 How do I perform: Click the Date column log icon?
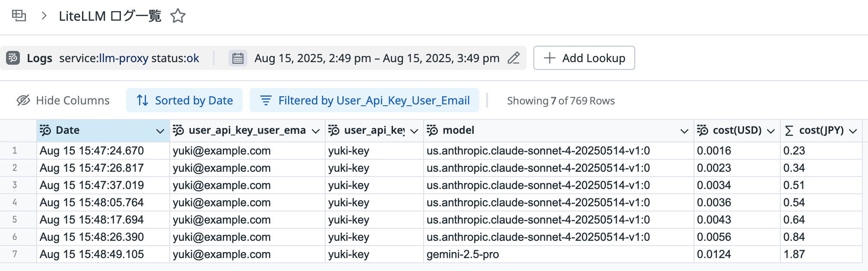coord(45,130)
